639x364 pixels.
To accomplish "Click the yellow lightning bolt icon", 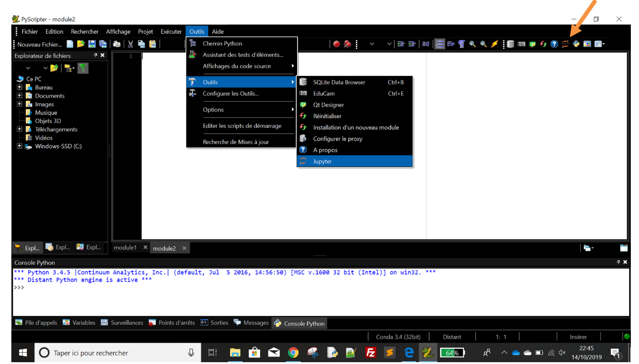I will 495,44.
